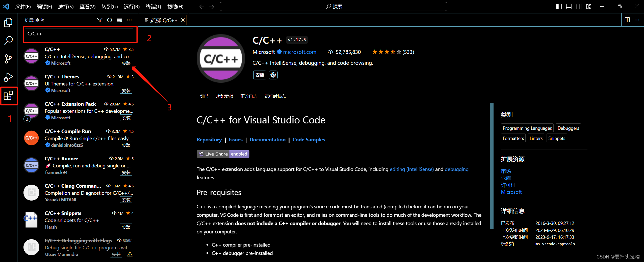Toggle the secondary sidebar visibility

point(579,7)
